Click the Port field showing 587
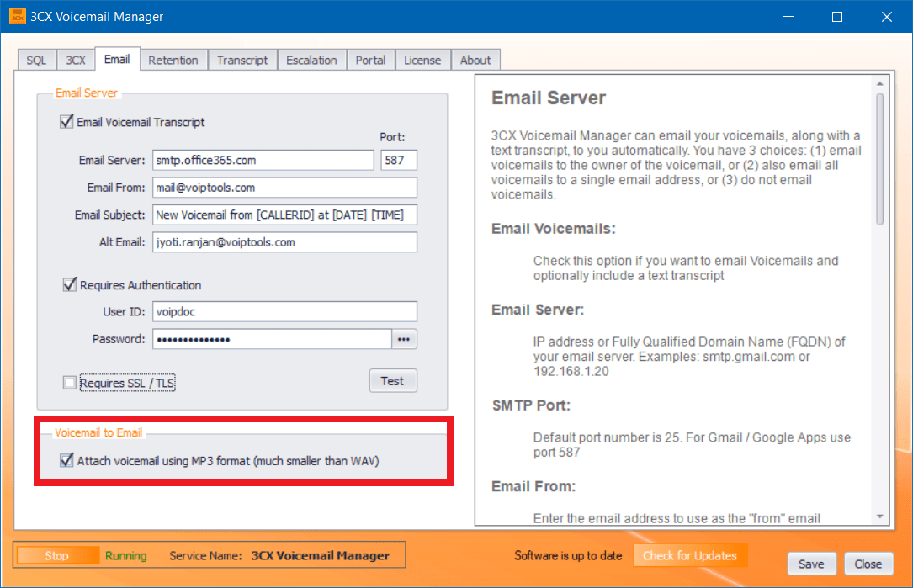 pyautogui.click(x=399, y=160)
